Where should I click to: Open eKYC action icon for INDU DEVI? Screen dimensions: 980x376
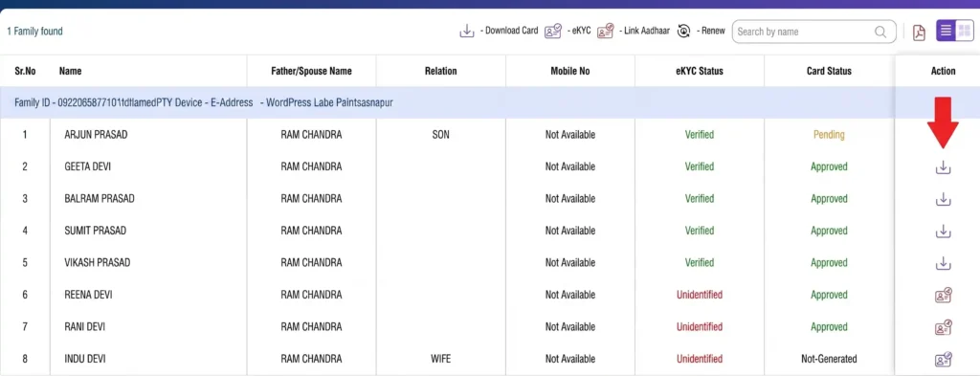point(943,359)
